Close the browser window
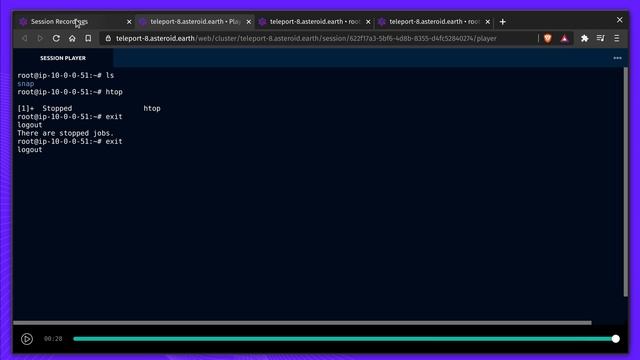 click(620, 20)
